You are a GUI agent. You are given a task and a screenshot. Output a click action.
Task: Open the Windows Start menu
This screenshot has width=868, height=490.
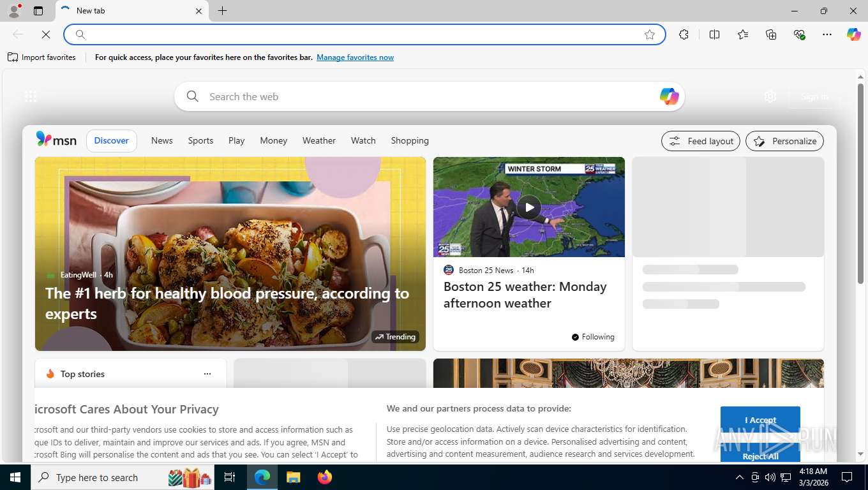pyautogui.click(x=15, y=477)
